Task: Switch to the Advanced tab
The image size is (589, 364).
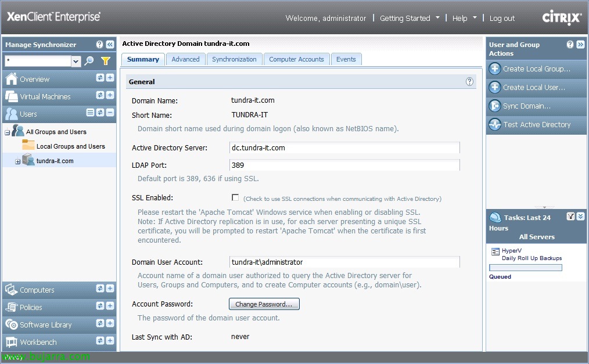Action: click(185, 59)
